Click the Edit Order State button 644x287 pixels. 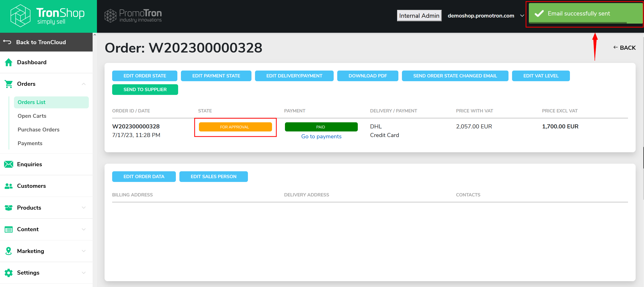pos(145,76)
